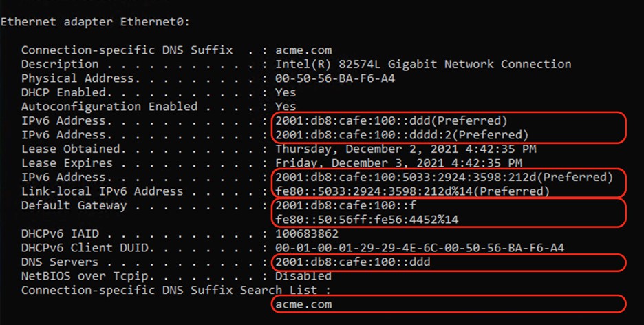This screenshot has width=644, height=325.
Task: Click the IPv6 address ending ::dddd:2(Preferred)
Action: click(401, 135)
